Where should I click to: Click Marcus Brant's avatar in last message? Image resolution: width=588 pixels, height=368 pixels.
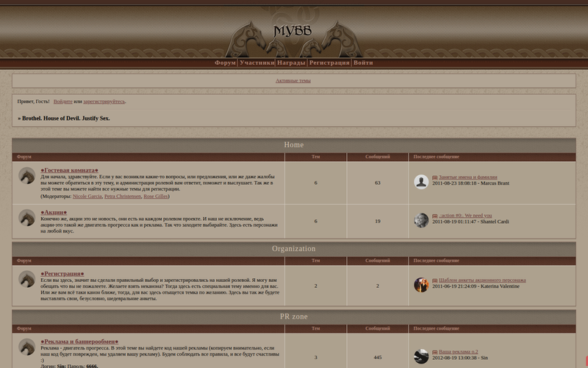421,183
